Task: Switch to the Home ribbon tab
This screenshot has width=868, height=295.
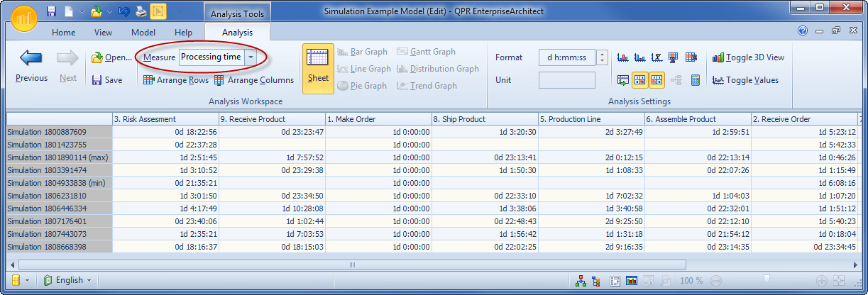Action: [63, 33]
